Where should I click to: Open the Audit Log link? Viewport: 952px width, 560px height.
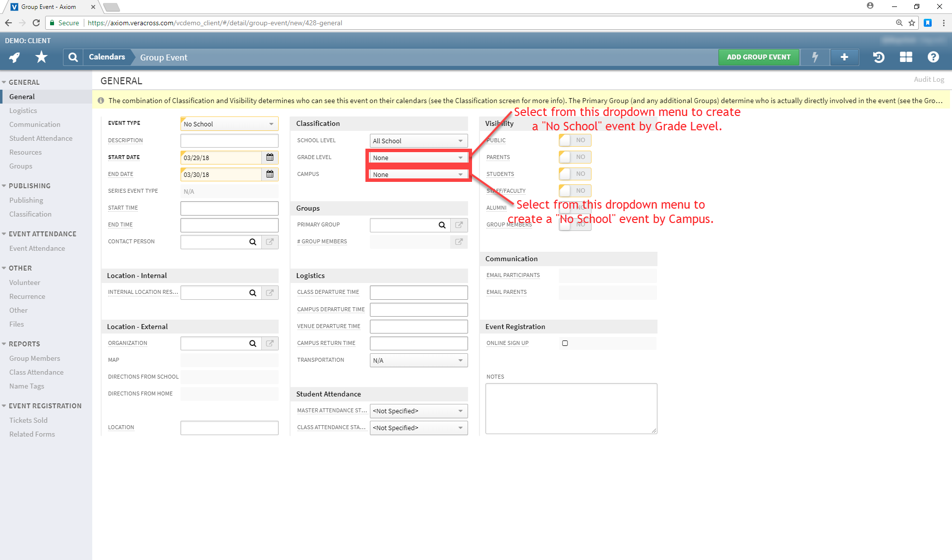coord(928,79)
